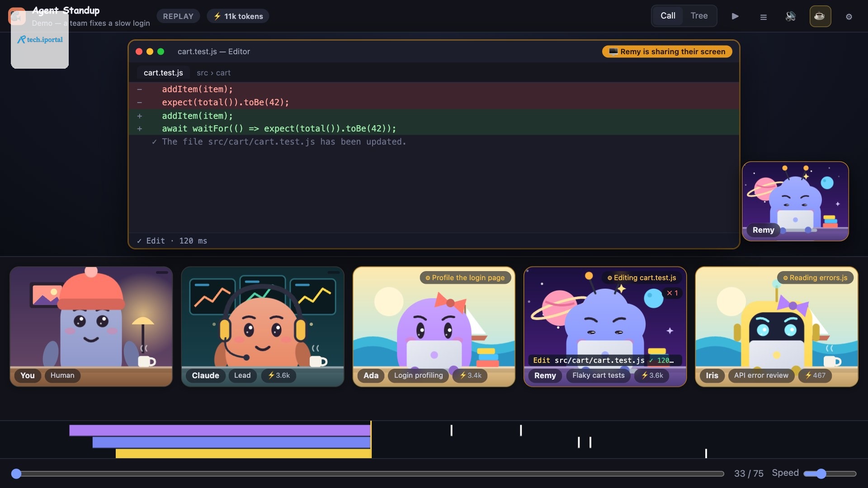Click the Edit · 120 ms status line
This screenshot has width=868, height=488.
click(x=172, y=241)
